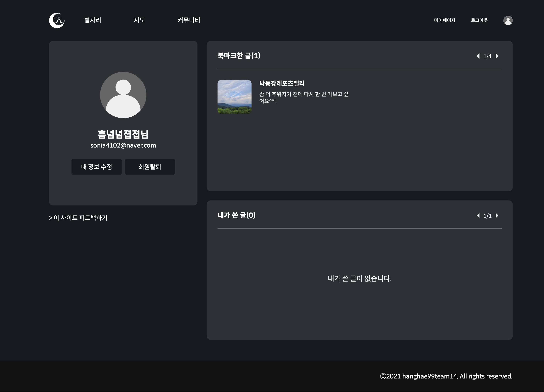Open 마이페이지 link in header

tap(445, 20)
